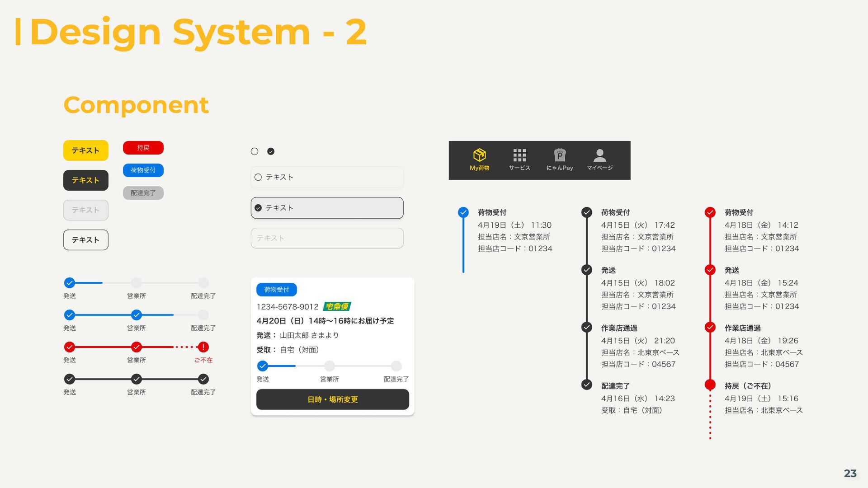Screen dimensions: 868x488
Task: Click the green 宅急便 logo badge
Action: point(337,307)
